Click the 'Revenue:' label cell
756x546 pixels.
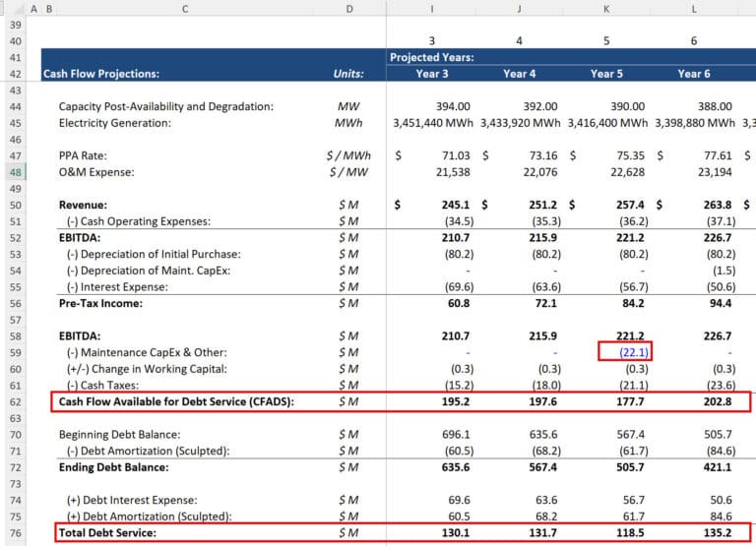pos(83,205)
